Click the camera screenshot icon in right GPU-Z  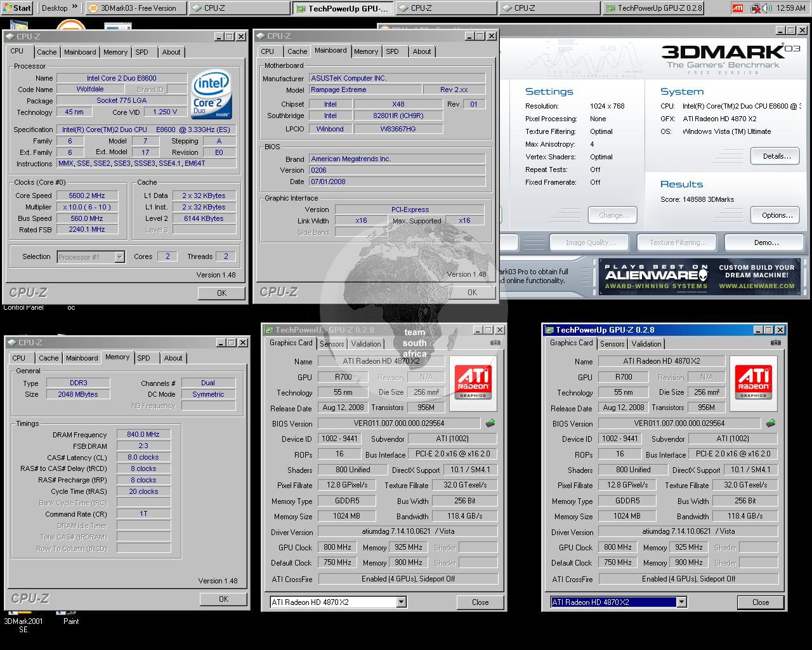(x=776, y=343)
